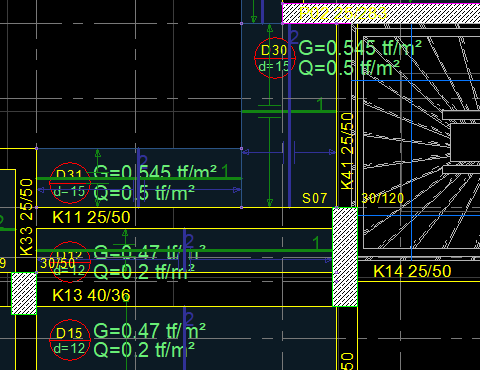This screenshot has width=480, height=370.
Task: Select the D15 slab circle marker
Action: coord(70,340)
